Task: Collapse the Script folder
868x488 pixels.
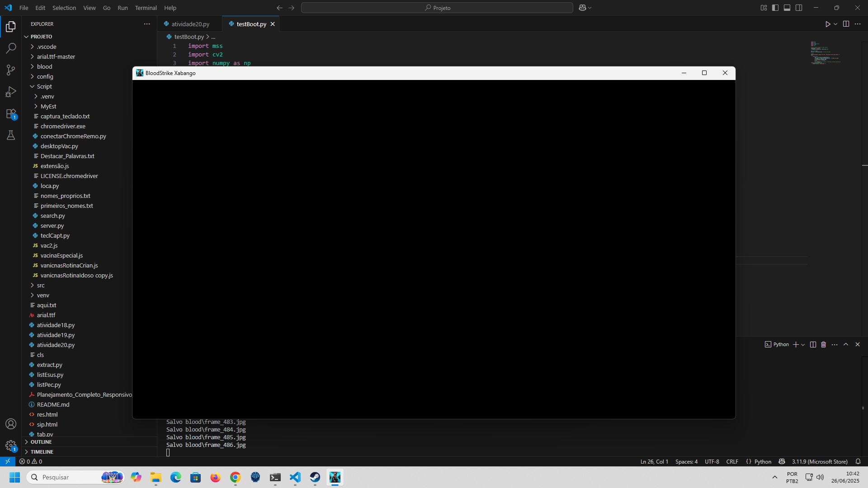Action: (44, 86)
